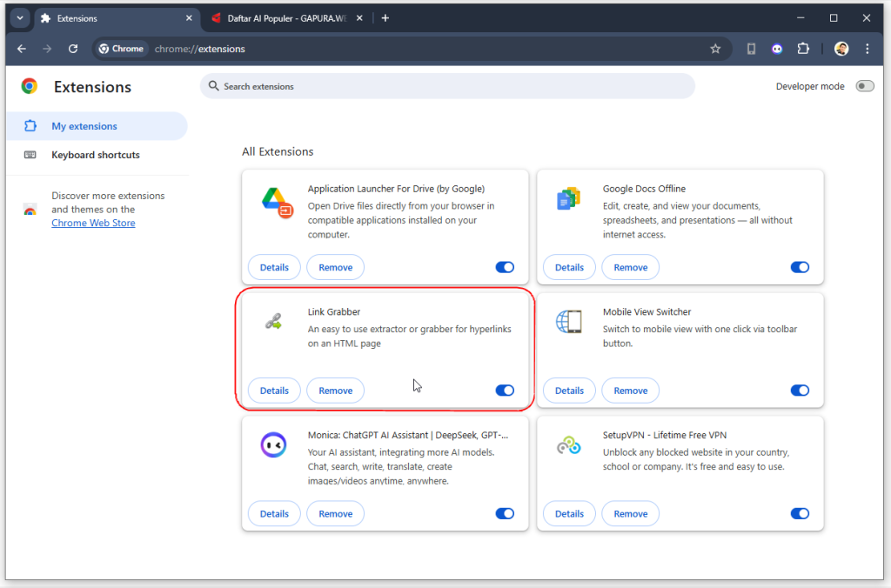The image size is (891, 588).
Task: Disable Monica AI Assistant toggle
Action: coord(505,513)
